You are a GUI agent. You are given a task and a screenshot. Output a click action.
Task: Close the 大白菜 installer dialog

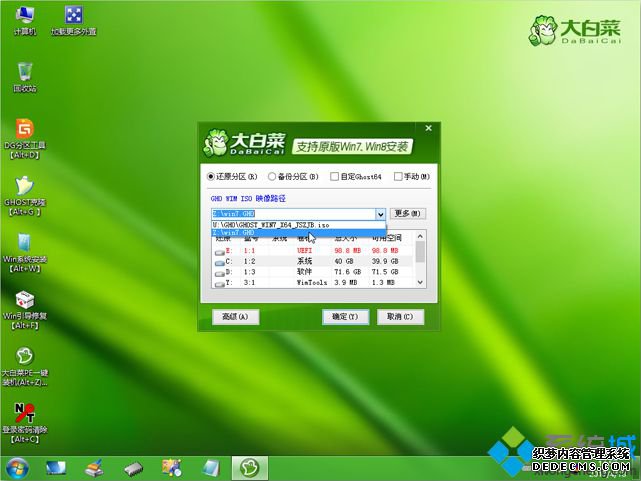coord(428,128)
